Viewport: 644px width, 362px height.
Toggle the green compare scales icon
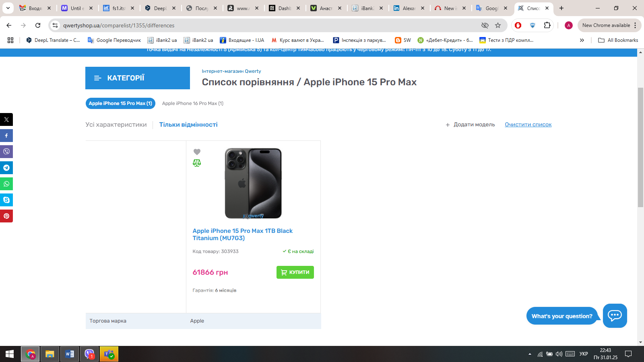pyautogui.click(x=197, y=163)
